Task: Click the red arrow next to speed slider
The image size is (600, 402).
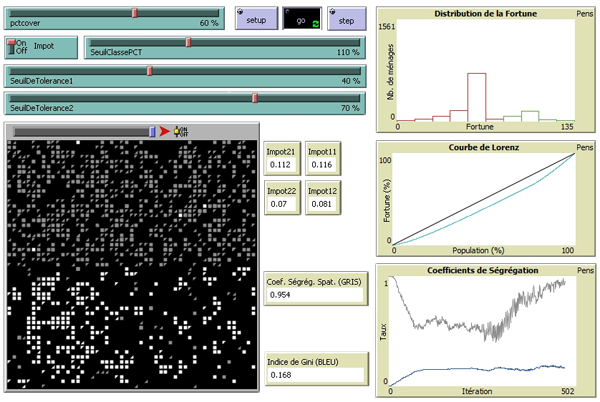Action: pyautogui.click(x=165, y=131)
